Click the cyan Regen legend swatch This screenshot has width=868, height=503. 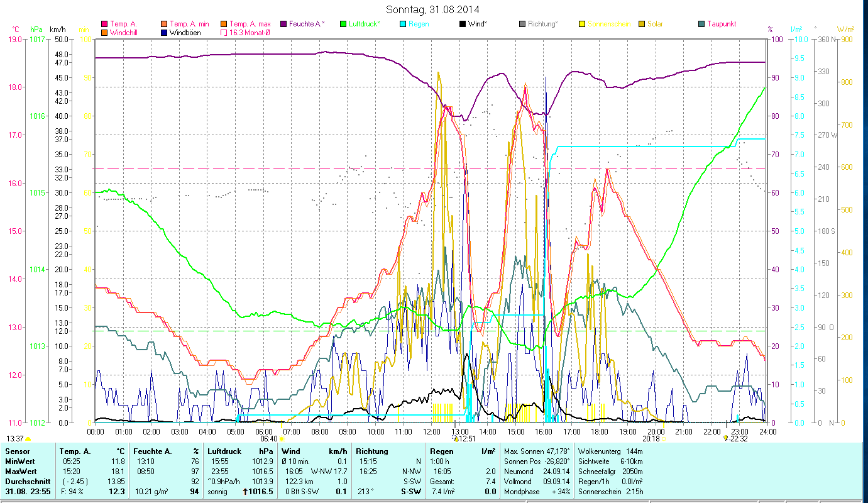(x=403, y=24)
